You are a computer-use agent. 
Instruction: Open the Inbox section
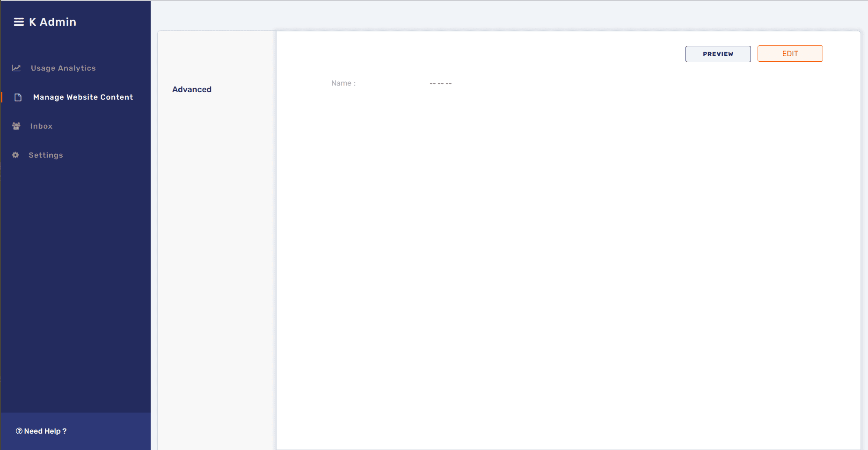click(x=41, y=126)
